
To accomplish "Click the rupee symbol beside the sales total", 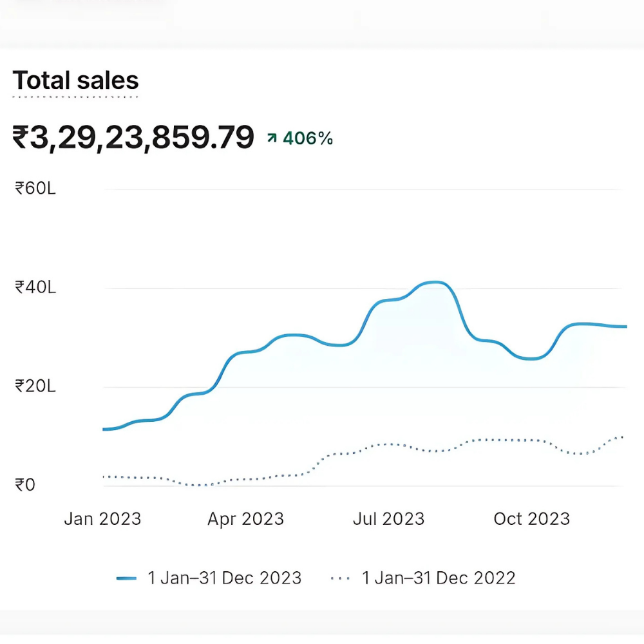I will (23, 137).
